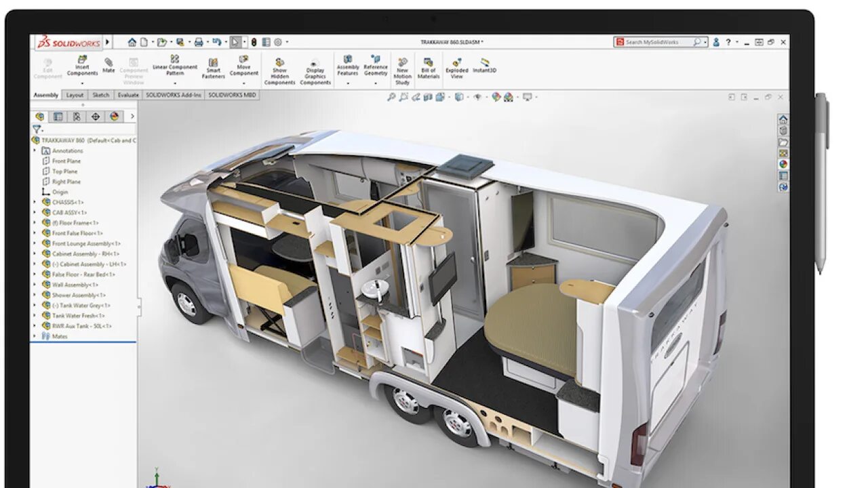Open Edit Appearance color sphere icon
This screenshot has height=488, width=868.
(x=496, y=98)
